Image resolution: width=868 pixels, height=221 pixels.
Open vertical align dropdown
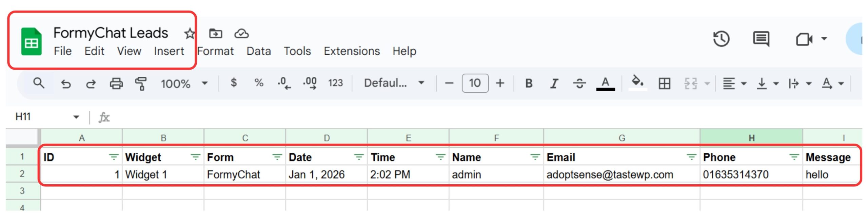pos(767,84)
